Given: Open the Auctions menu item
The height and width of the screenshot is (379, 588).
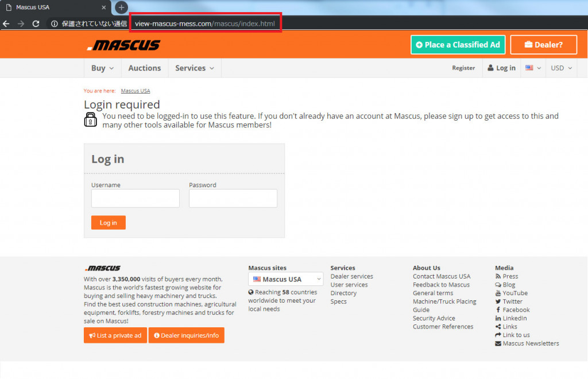Looking at the screenshot, I should click(144, 68).
